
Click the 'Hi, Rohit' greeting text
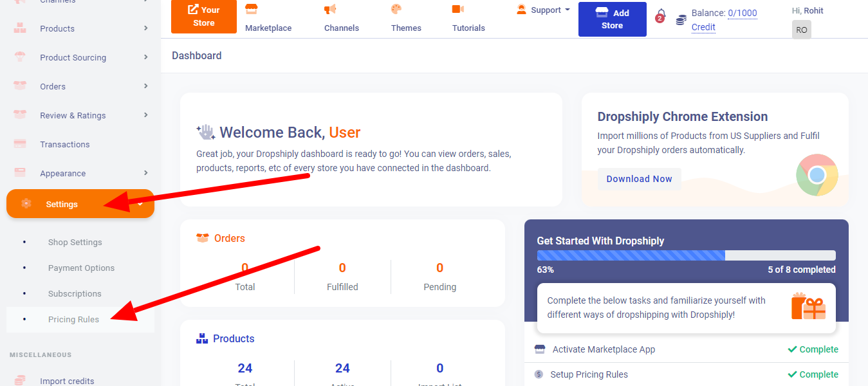click(x=808, y=10)
